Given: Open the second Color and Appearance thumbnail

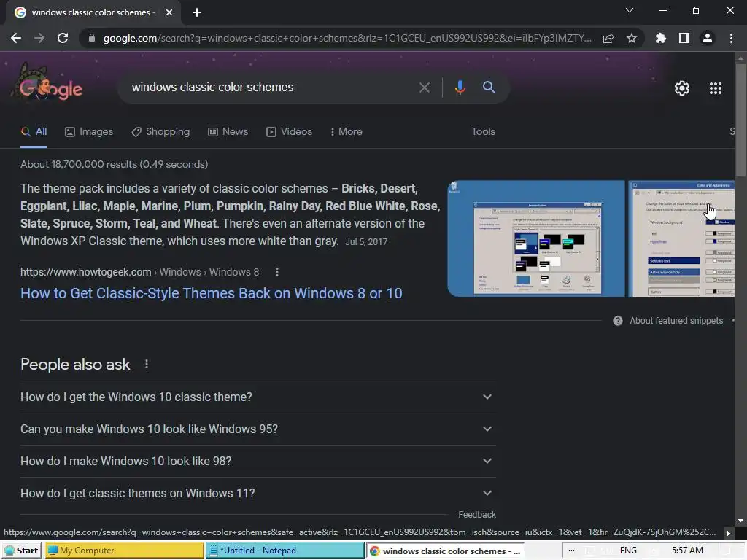Looking at the screenshot, I should coord(681,238).
